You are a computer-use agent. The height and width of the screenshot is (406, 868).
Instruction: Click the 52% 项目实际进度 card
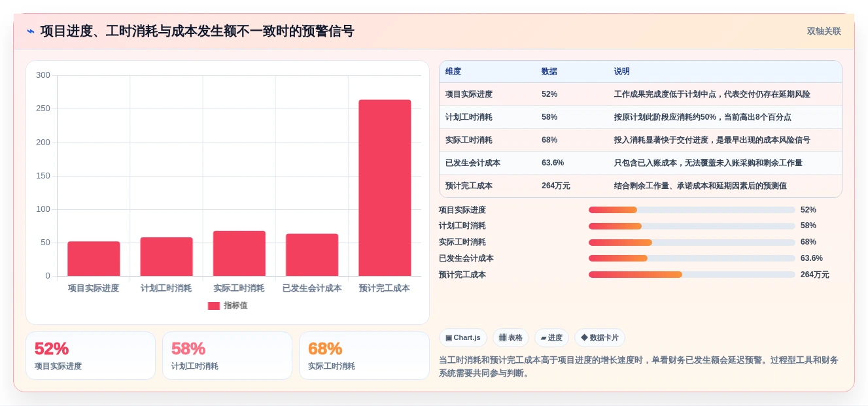[90, 356]
